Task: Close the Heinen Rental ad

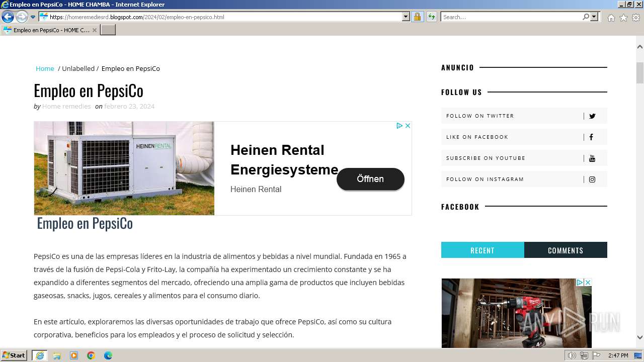Action: tap(408, 126)
